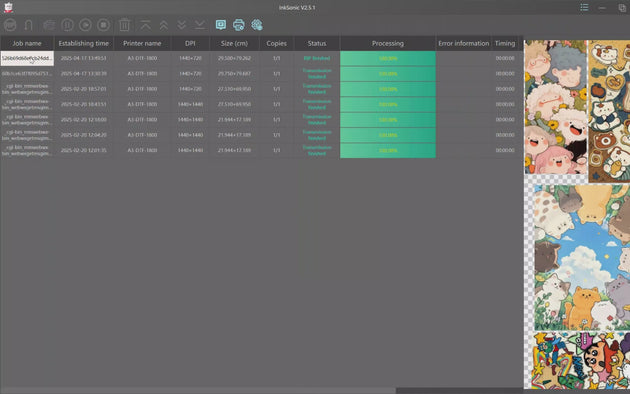Click the blue monitor download icon

[x=221, y=25]
